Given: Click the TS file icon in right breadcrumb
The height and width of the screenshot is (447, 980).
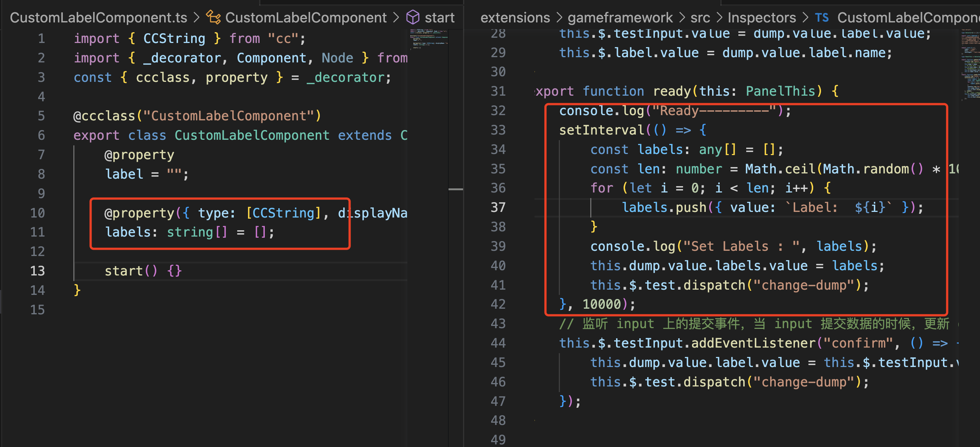Looking at the screenshot, I should pyautogui.click(x=821, y=17).
